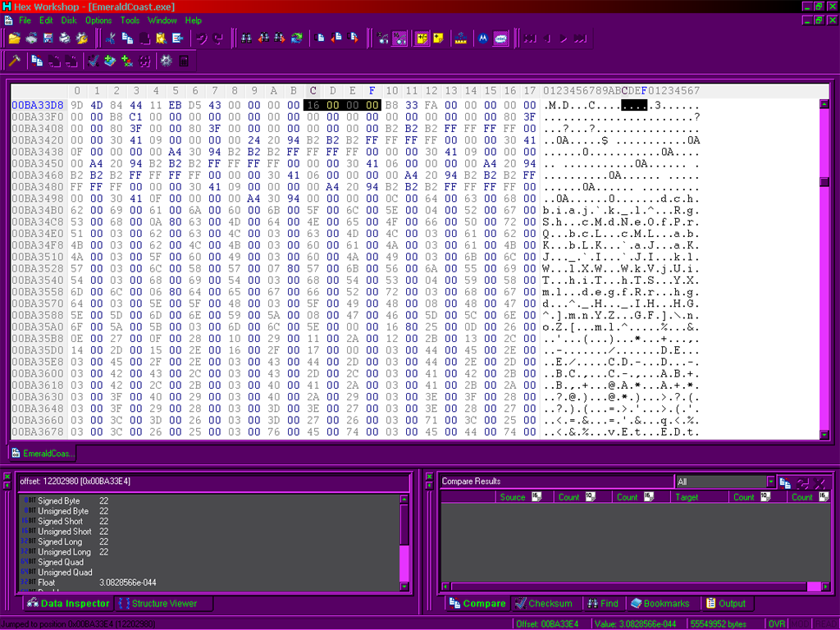This screenshot has width=840, height=630.
Task: Click the Cut scissors icon
Action: [111, 39]
